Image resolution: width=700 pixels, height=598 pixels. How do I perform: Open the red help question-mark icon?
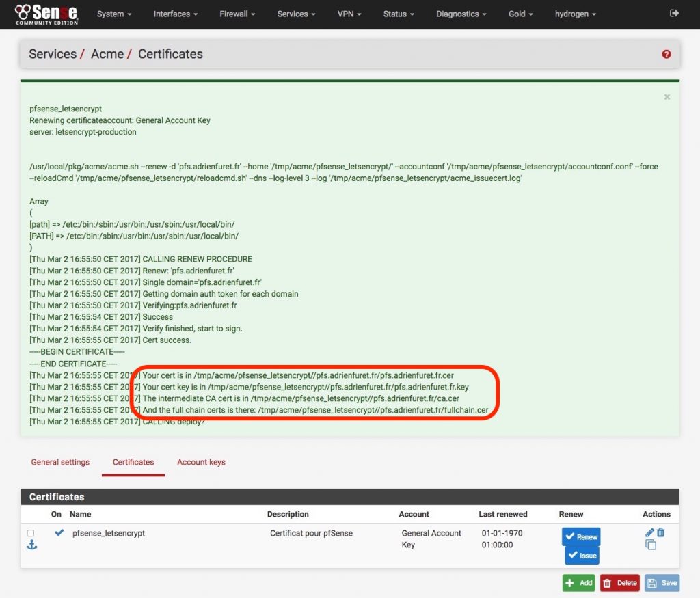click(666, 54)
